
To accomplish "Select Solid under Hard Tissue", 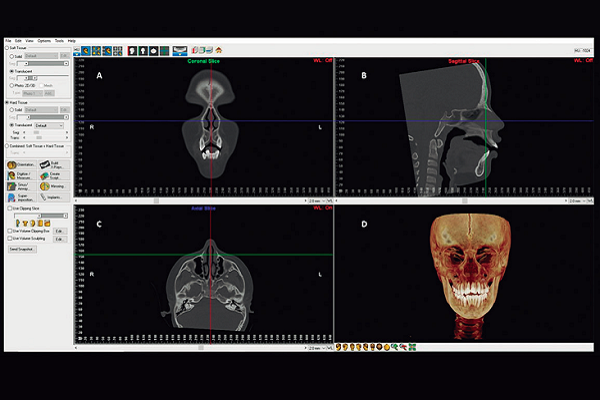I will pos(12,110).
